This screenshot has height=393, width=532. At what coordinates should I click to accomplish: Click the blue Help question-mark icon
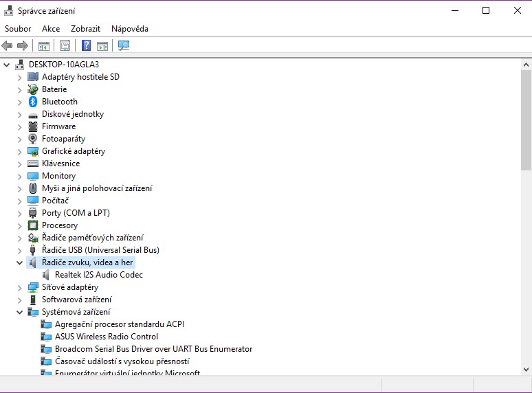pyautogui.click(x=87, y=45)
